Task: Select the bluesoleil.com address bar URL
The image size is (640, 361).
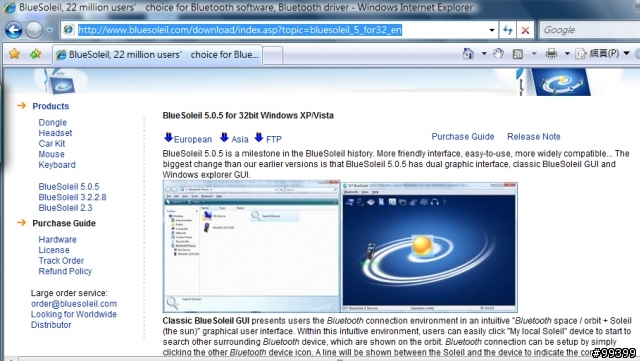Action: pyautogui.click(x=240, y=30)
